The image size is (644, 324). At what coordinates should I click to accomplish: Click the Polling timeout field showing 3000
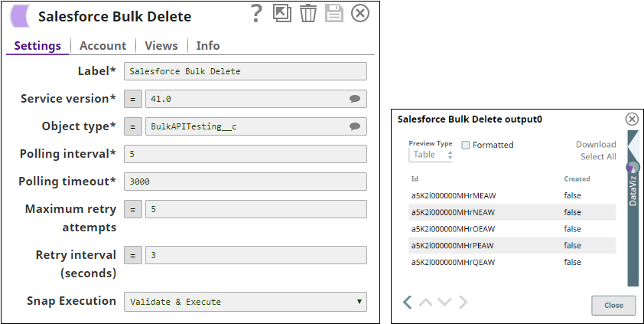click(x=246, y=182)
